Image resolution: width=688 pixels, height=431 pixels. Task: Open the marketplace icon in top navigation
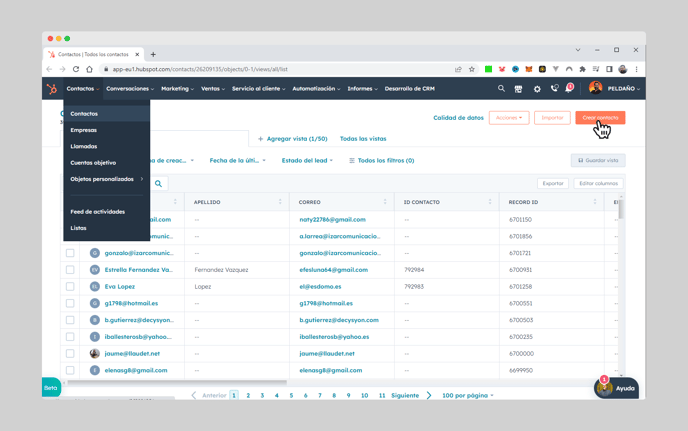[x=518, y=89]
